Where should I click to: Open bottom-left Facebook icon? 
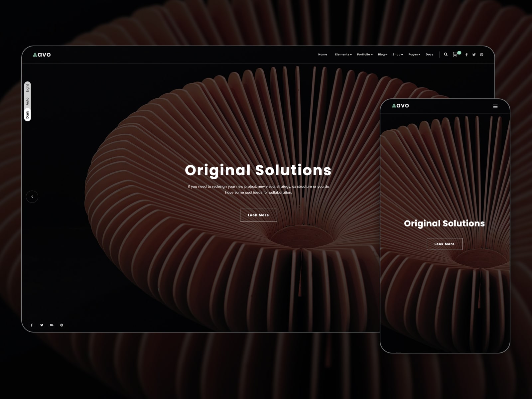(x=32, y=325)
